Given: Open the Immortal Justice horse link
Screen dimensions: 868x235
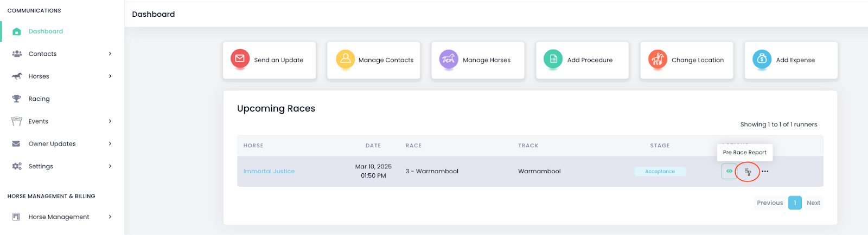Looking at the screenshot, I should coord(269,172).
